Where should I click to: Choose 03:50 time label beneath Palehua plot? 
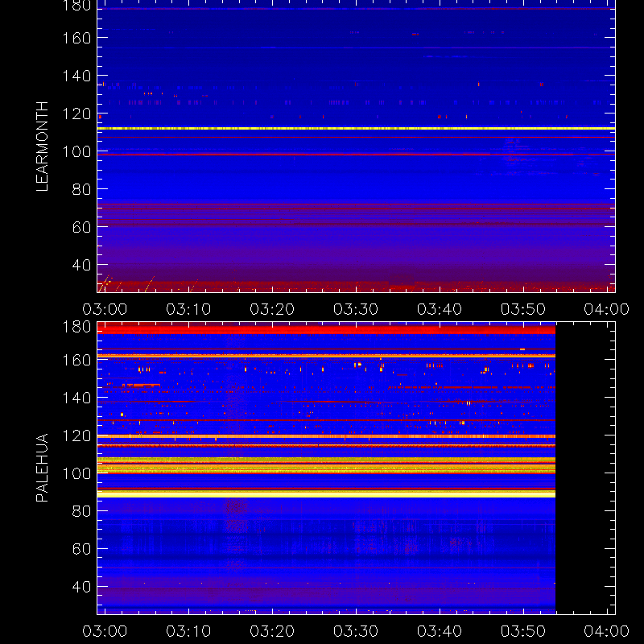(x=523, y=631)
